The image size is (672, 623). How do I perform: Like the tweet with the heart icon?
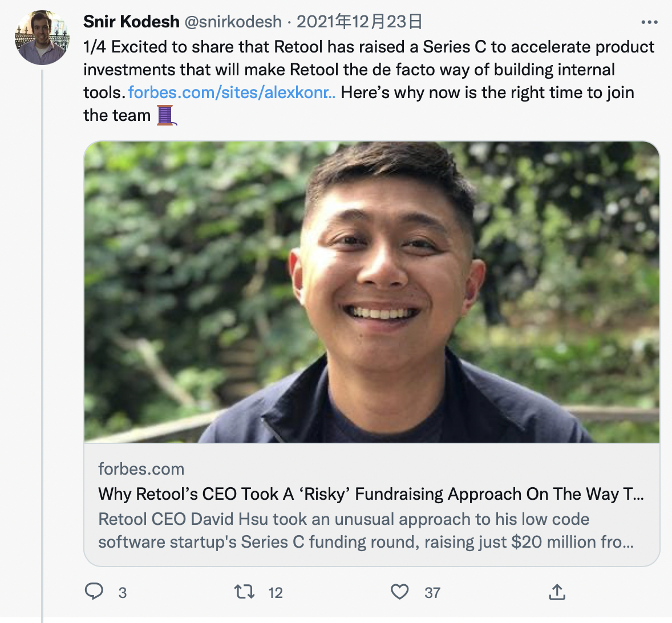pyautogui.click(x=399, y=592)
